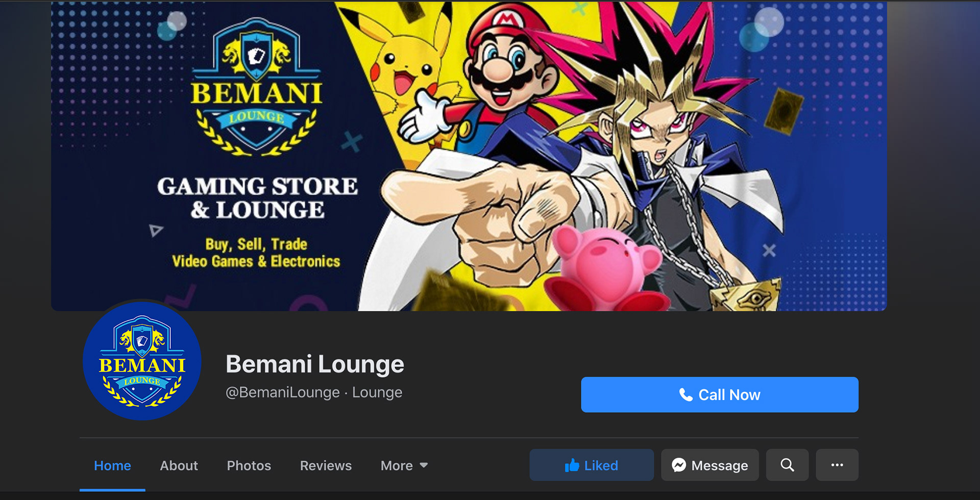
Task: Click the phone icon on Call Now
Action: pyautogui.click(x=686, y=394)
